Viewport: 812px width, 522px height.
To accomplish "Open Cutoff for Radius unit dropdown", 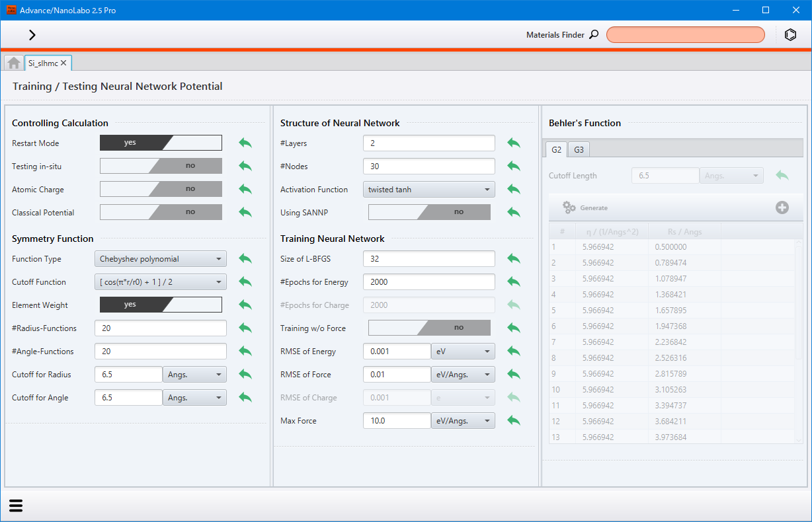I will click(x=194, y=374).
